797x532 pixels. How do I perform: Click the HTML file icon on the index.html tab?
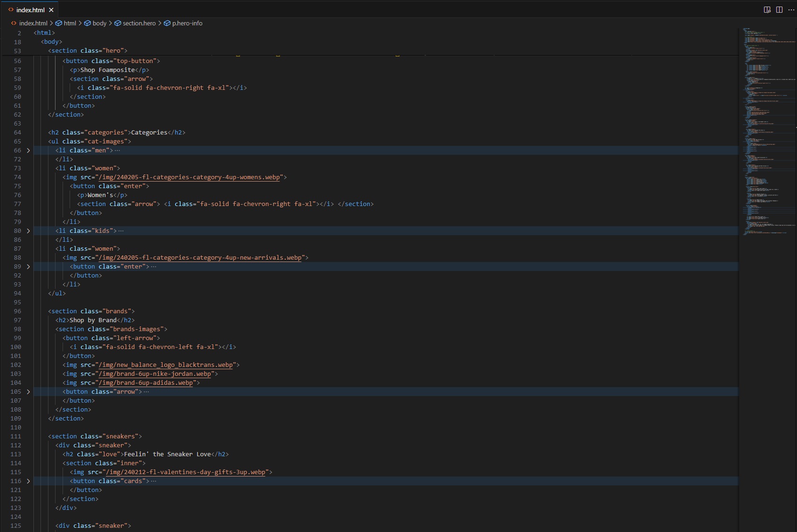(x=11, y=10)
